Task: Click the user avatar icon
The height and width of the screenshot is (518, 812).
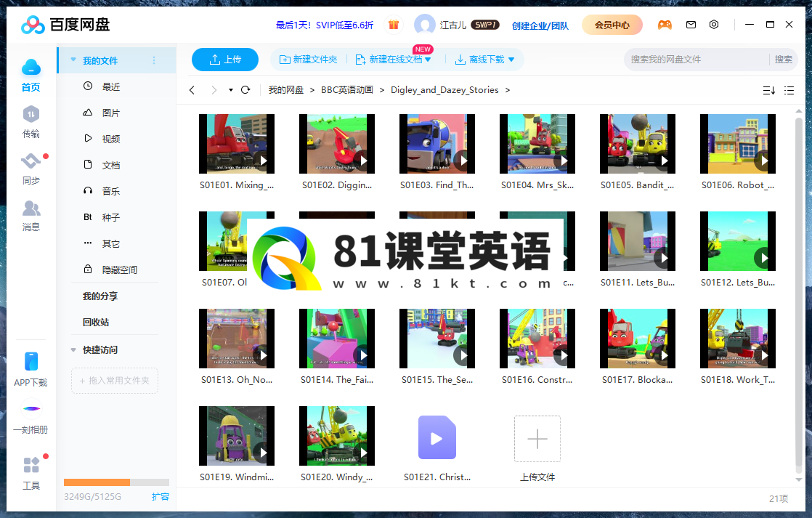Action: coord(425,25)
